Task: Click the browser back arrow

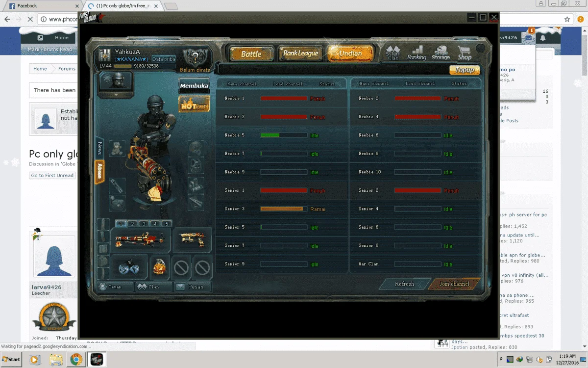Action: click(x=7, y=19)
